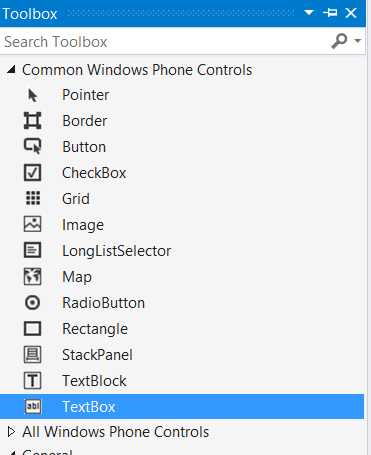Open the search options dropdown arrow
The width and height of the screenshot is (371, 455).
coord(358,41)
